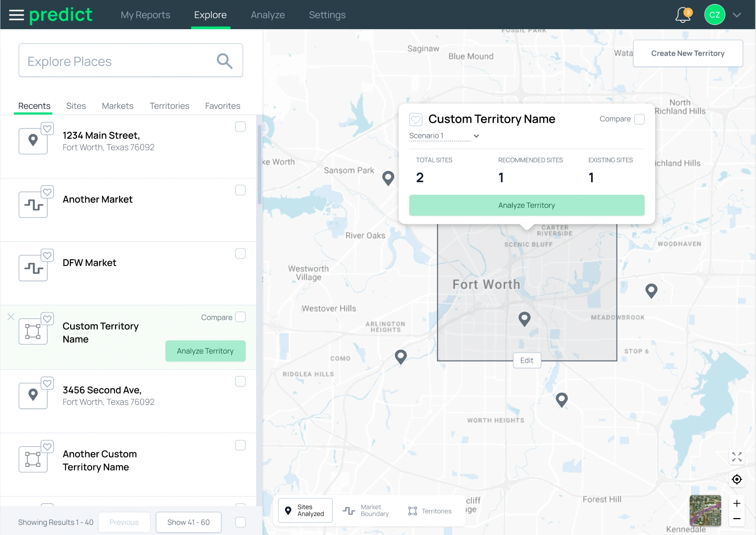Check the select-all checkbox by pagination
The height and width of the screenshot is (535, 756).
(240, 522)
